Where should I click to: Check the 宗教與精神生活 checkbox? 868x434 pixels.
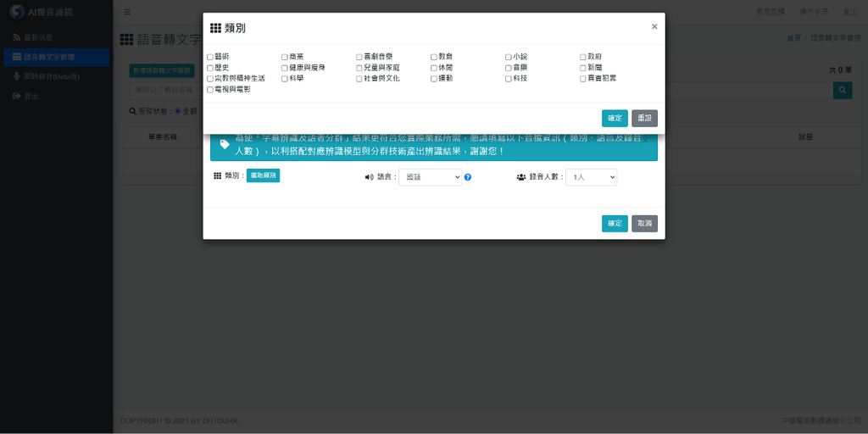[210, 79]
